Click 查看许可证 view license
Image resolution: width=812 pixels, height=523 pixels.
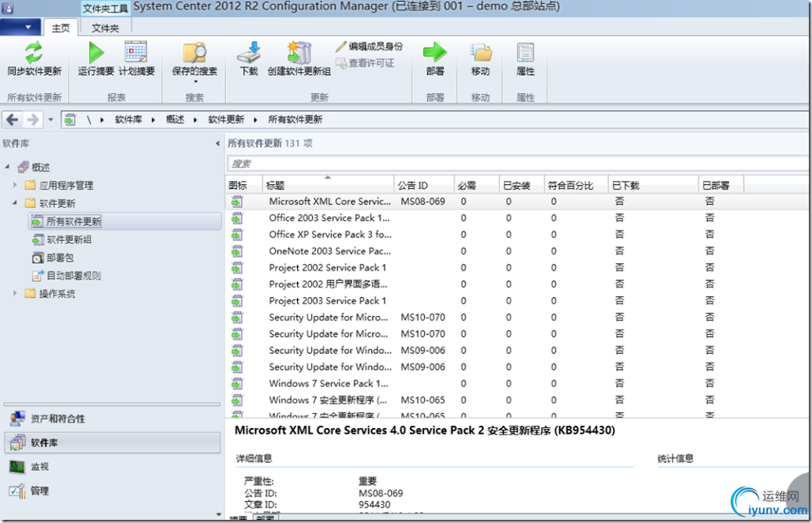pyautogui.click(x=365, y=63)
